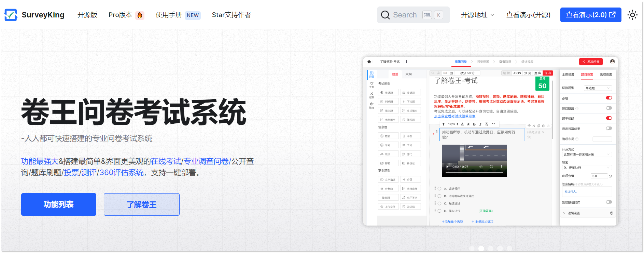
Task: Click the delete question trash icon
Action: (x=543, y=126)
